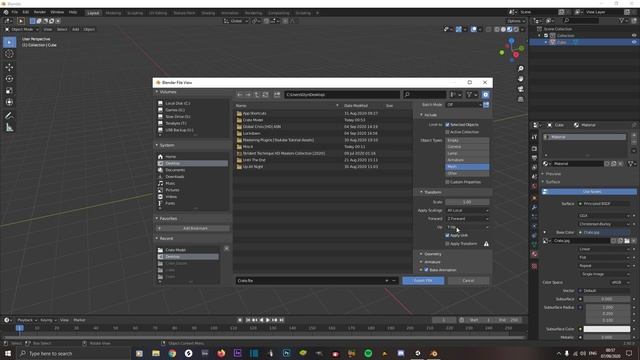Click the Subsurface value slider
The height and width of the screenshot is (360, 640).
click(607, 299)
